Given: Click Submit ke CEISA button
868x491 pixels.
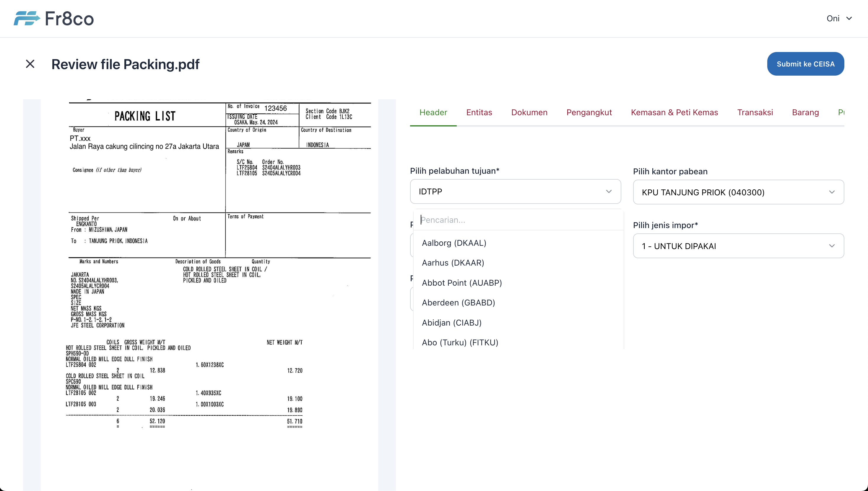Looking at the screenshot, I should click(x=805, y=64).
